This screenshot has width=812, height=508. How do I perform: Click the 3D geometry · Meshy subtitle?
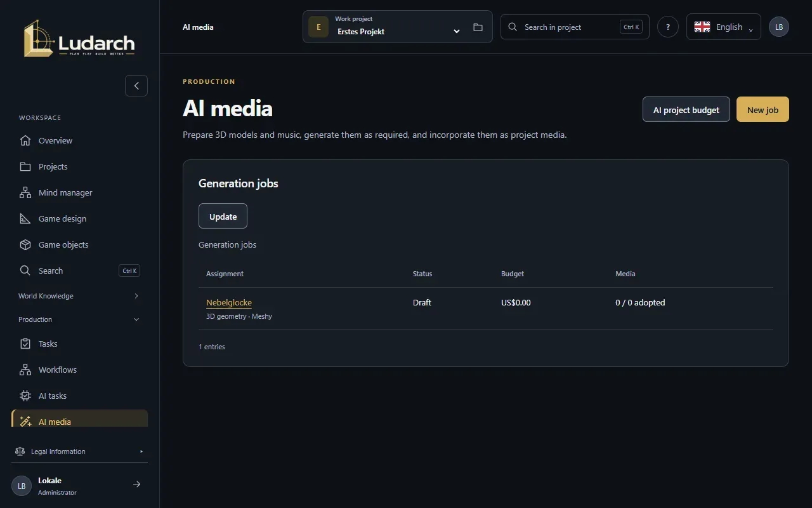tap(239, 316)
